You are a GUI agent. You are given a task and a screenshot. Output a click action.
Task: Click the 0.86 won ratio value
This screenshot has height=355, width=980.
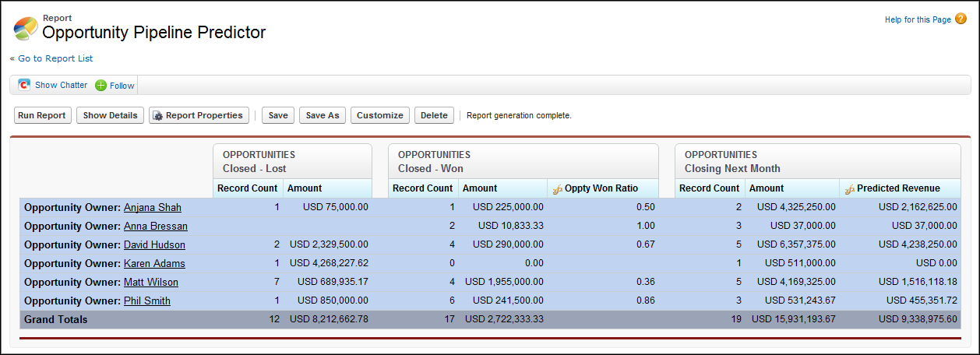(646, 301)
